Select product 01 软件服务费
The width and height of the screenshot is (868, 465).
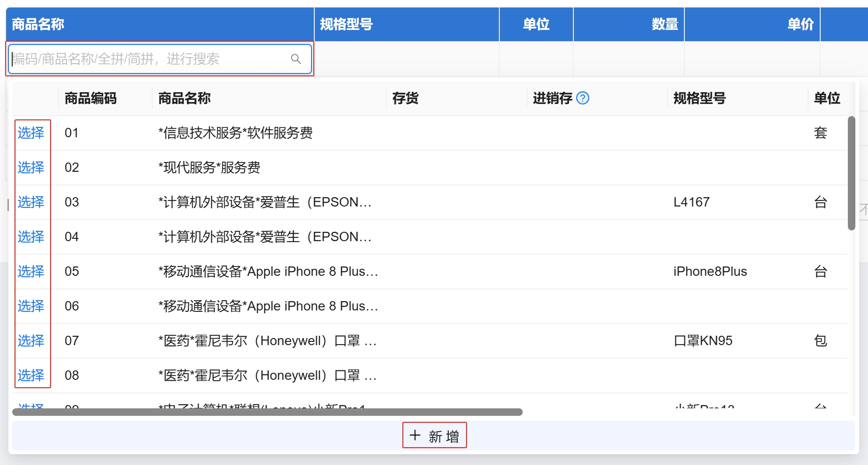coord(31,133)
